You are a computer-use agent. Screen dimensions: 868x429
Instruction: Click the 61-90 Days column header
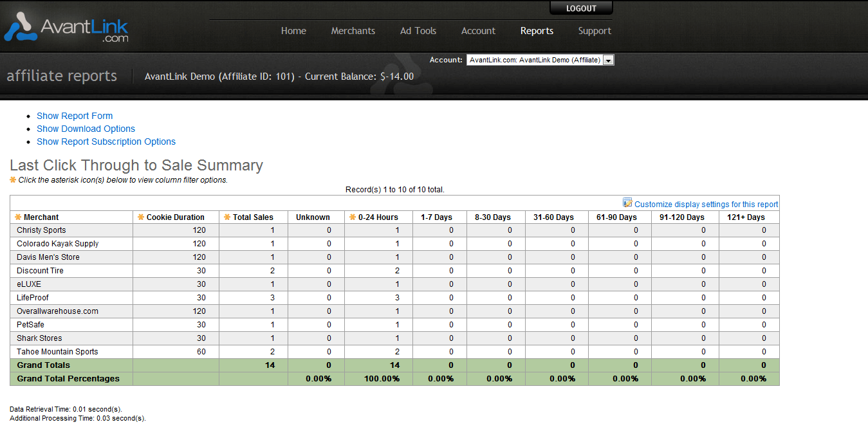tap(616, 217)
